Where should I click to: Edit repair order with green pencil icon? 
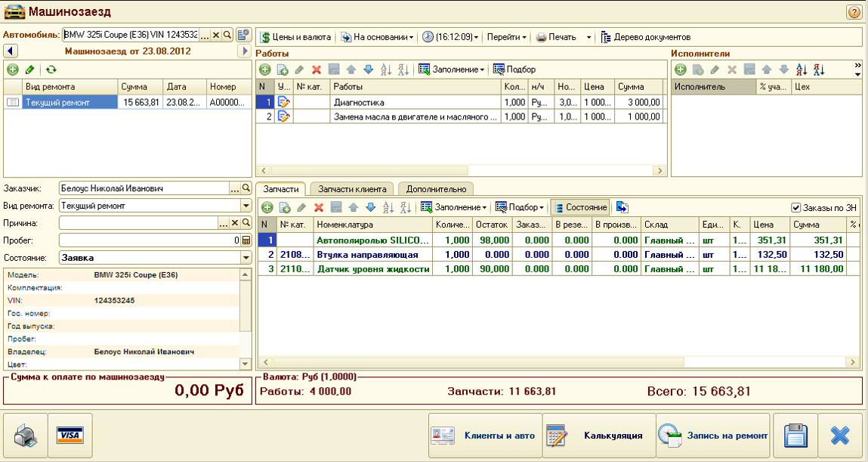point(30,70)
